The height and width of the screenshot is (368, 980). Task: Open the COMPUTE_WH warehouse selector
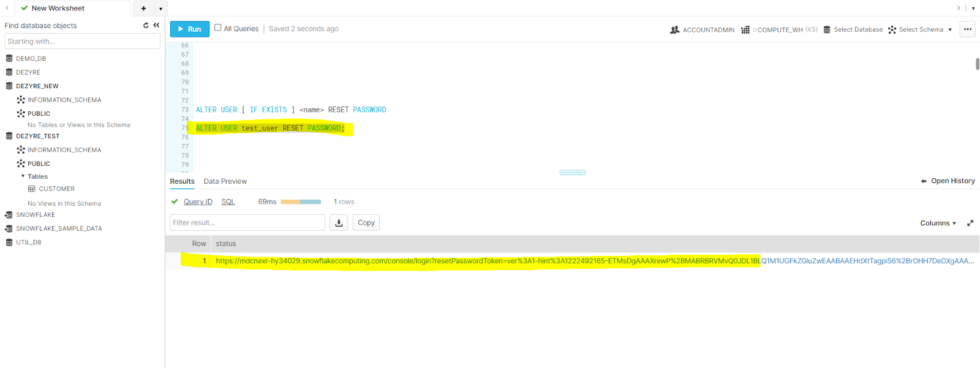[779, 29]
